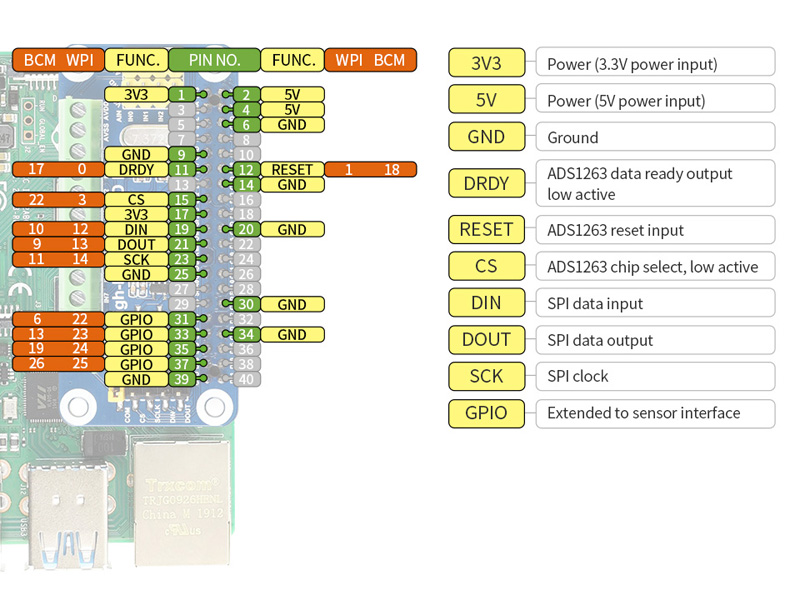
Task: Select the "GPIO" label beside pin 31
Action: coord(136,319)
